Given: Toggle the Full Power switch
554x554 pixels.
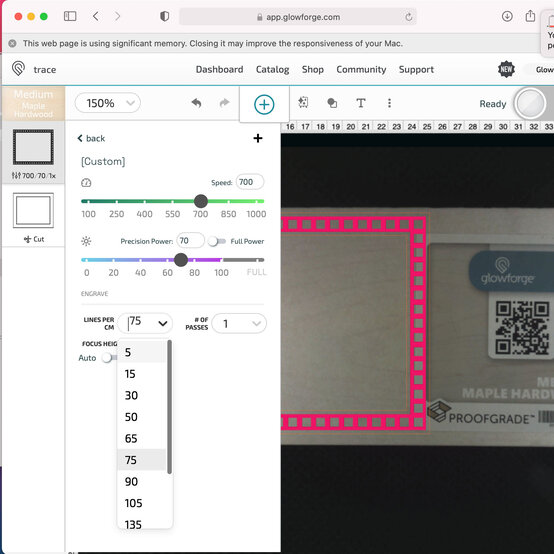Looking at the screenshot, I should point(217,241).
